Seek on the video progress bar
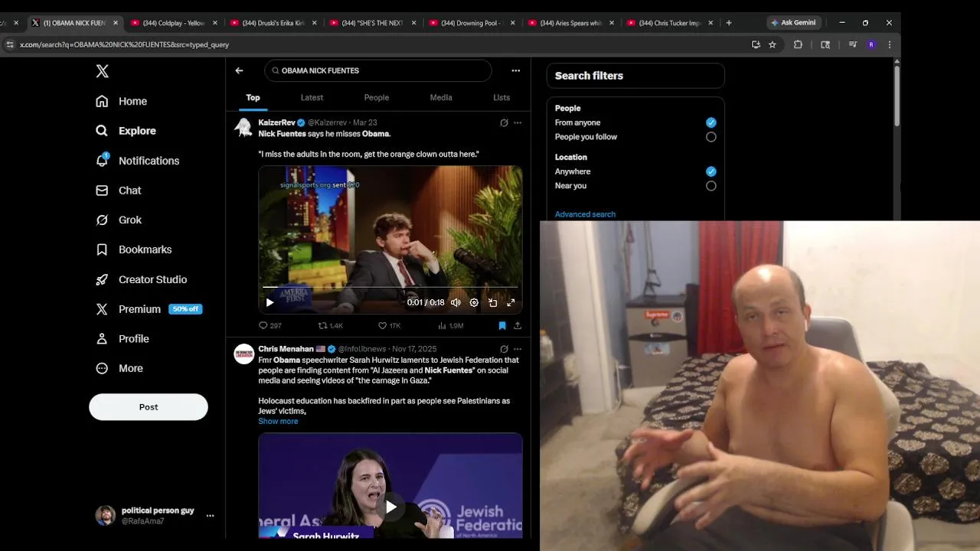This screenshot has width=980, height=551. coord(390,288)
